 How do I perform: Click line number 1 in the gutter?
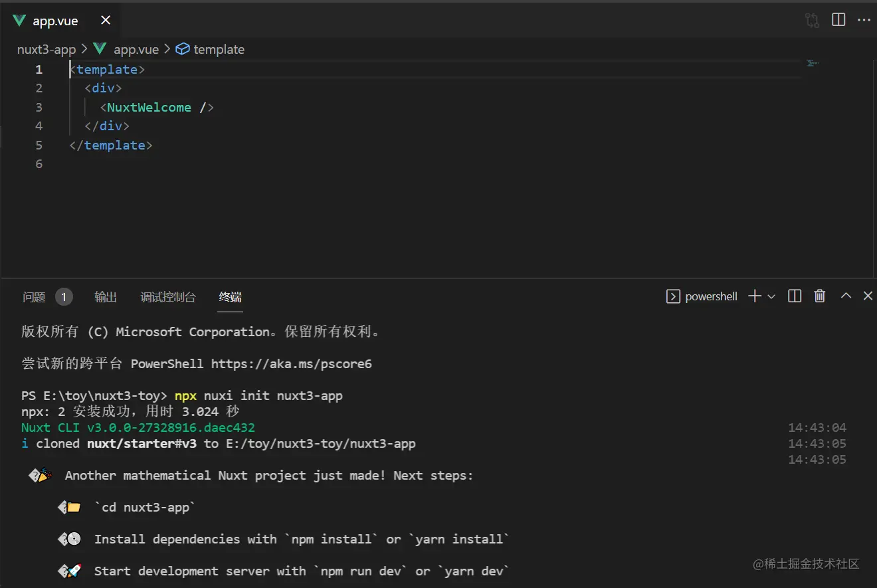click(39, 69)
